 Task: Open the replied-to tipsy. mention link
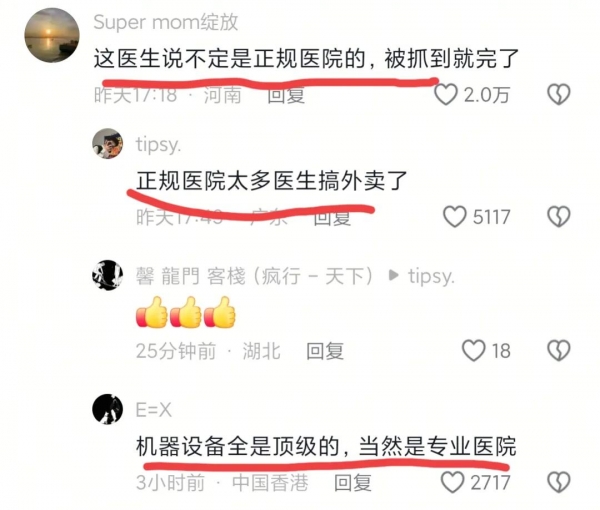(x=431, y=276)
